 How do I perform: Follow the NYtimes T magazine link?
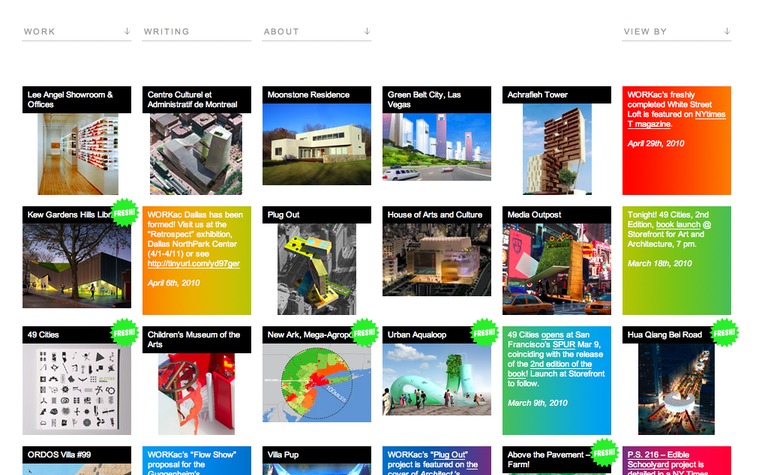click(676, 119)
